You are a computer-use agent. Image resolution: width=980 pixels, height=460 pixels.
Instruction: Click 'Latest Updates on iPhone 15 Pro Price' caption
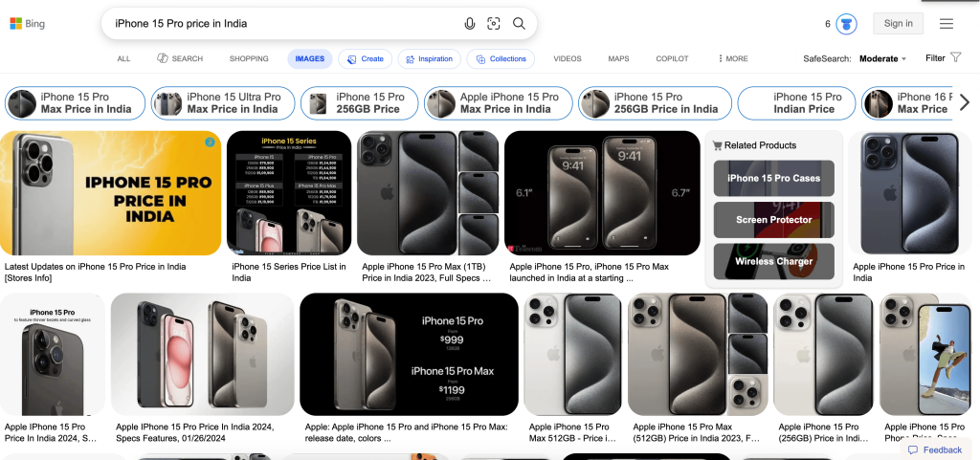(x=95, y=273)
